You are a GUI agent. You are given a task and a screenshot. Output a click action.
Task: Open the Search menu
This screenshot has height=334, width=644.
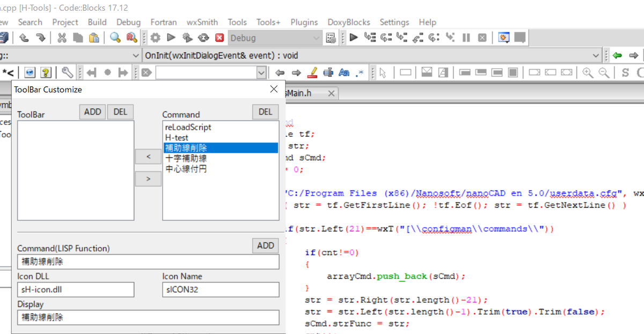pos(30,22)
